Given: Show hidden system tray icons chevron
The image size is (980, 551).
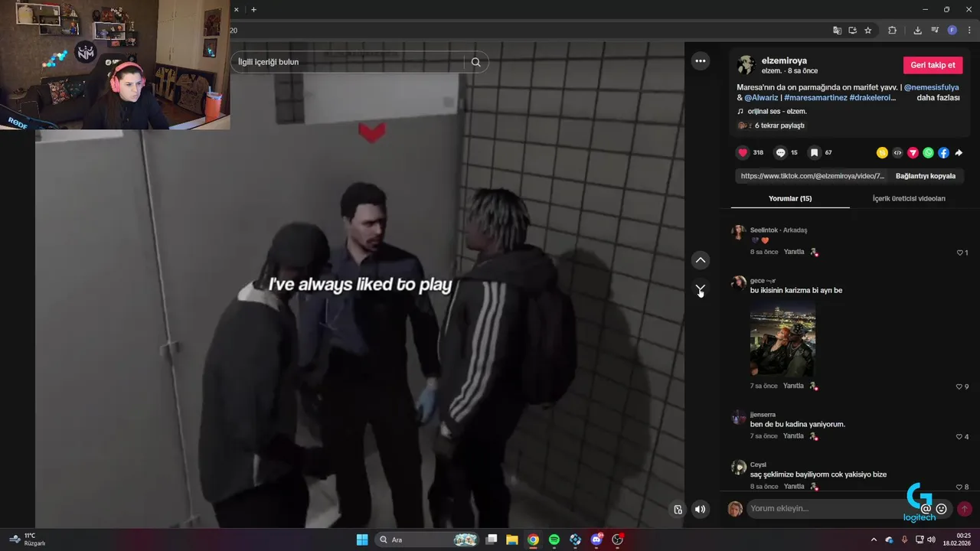Looking at the screenshot, I should coord(874,540).
